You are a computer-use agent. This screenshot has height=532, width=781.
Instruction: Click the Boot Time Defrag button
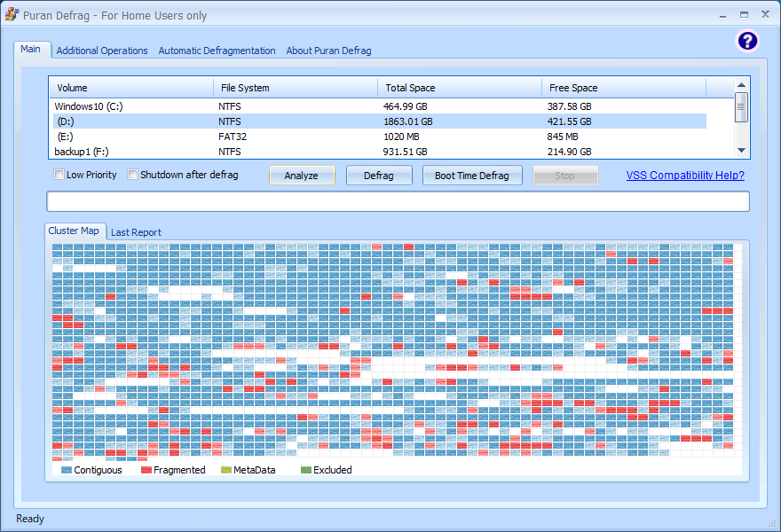click(472, 176)
